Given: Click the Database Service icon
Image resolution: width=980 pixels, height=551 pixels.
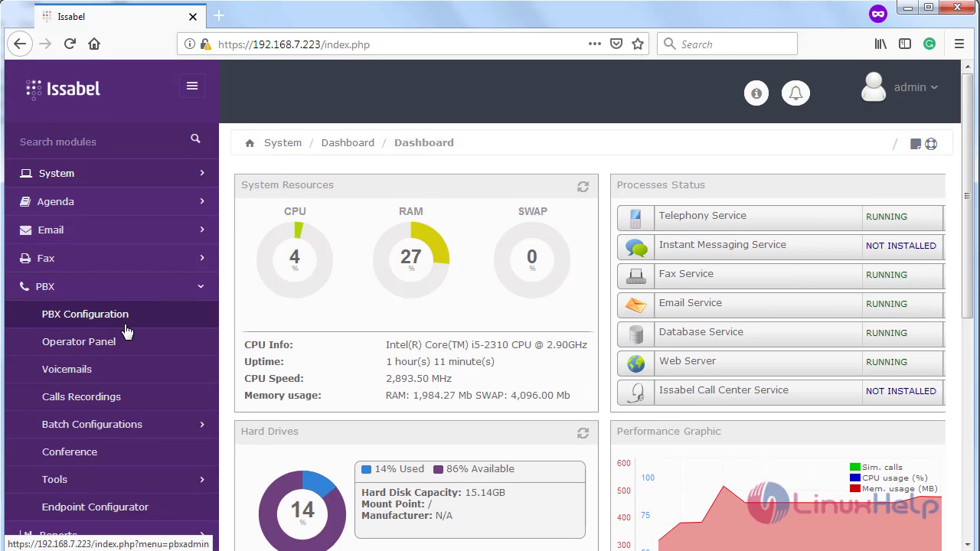Looking at the screenshot, I should 635,334.
